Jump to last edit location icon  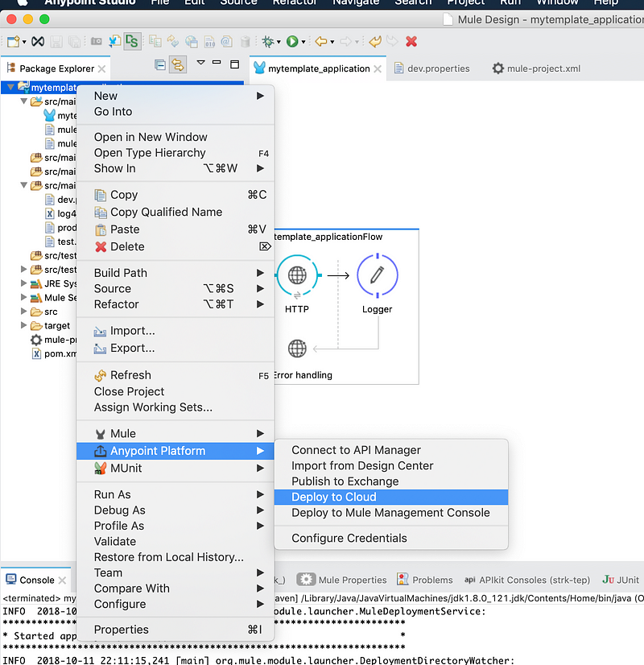click(x=375, y=42)
